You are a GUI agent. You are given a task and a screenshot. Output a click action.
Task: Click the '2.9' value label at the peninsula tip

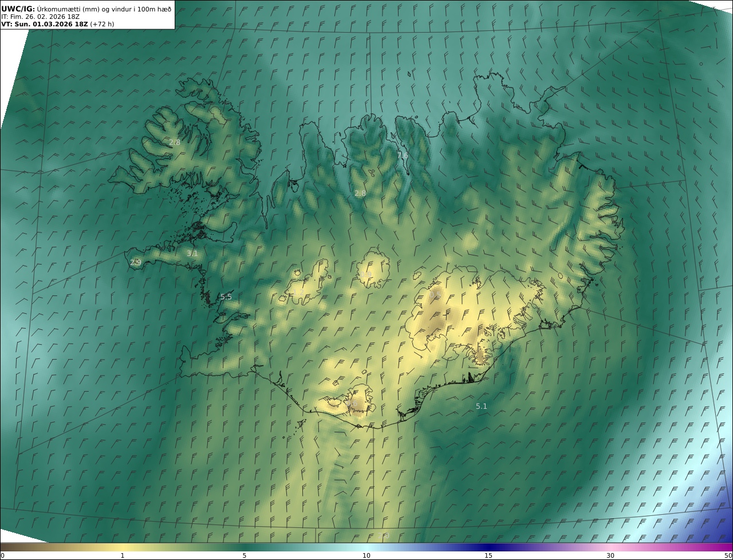click(x=136, y=262)
